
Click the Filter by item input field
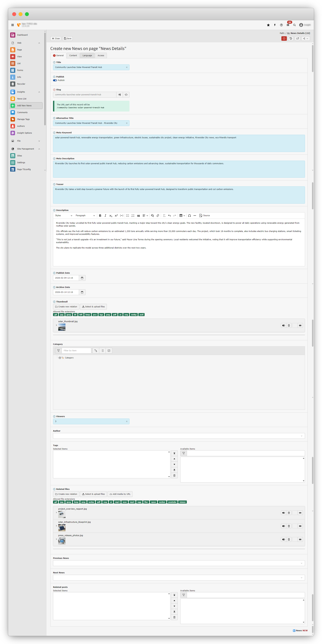76,350
